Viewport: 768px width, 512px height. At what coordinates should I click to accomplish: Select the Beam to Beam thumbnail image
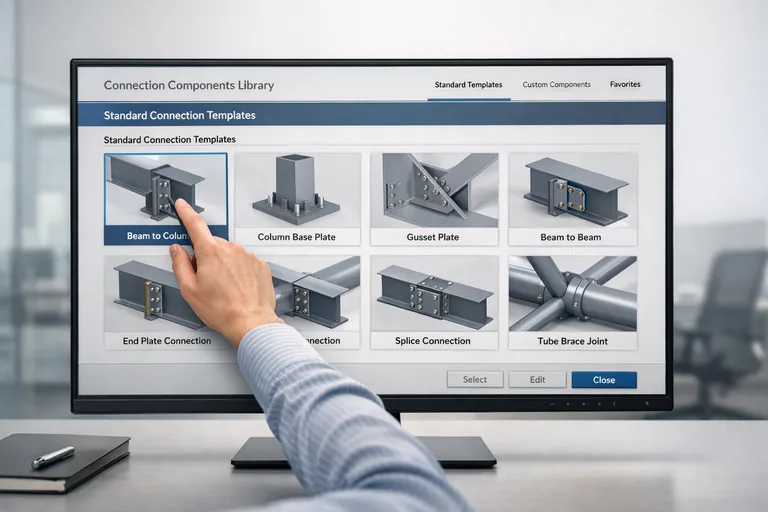click(571, 190)
